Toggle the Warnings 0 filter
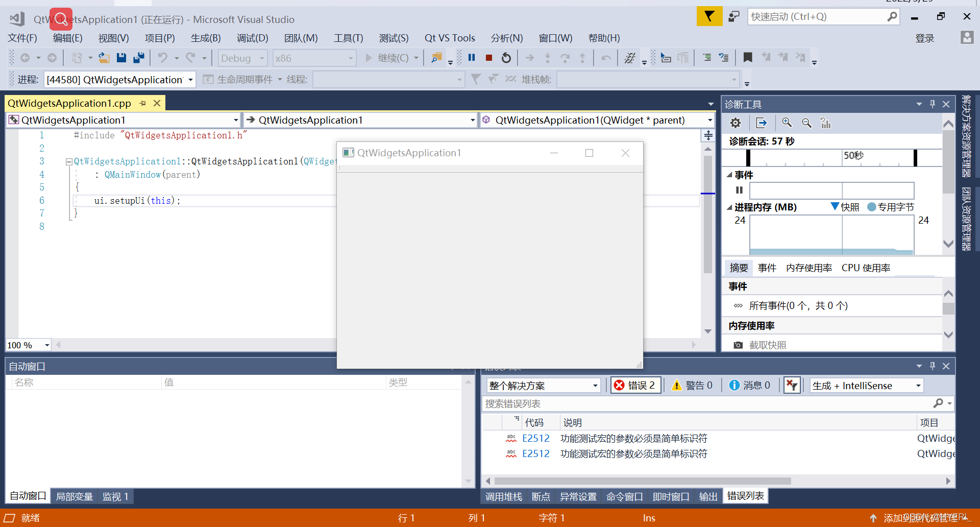980x527 pixels. click(692, 385)
